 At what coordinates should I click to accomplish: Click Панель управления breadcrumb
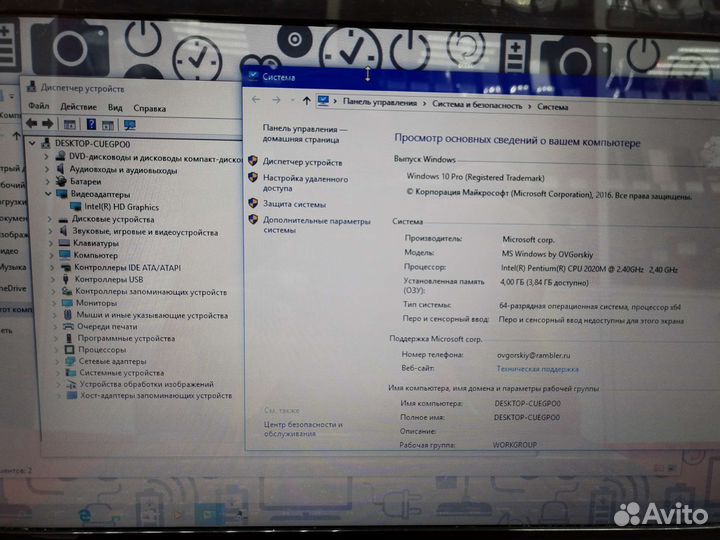click(x=380, y=103)
